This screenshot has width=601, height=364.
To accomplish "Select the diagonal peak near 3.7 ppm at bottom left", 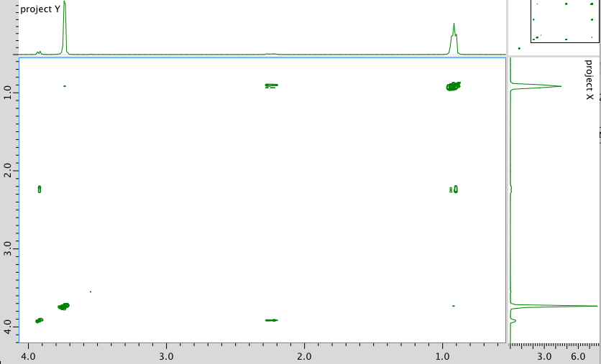I will click(64, 306).
